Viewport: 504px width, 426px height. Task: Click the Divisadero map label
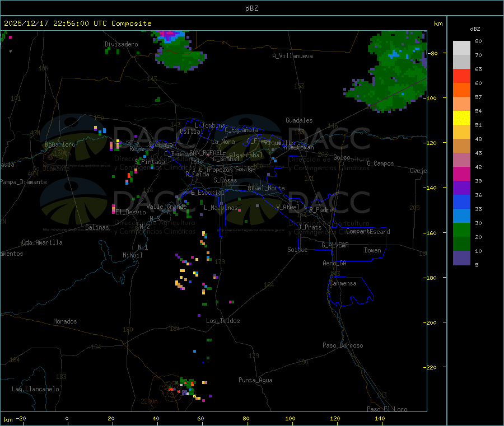click(x=121, y=44)
